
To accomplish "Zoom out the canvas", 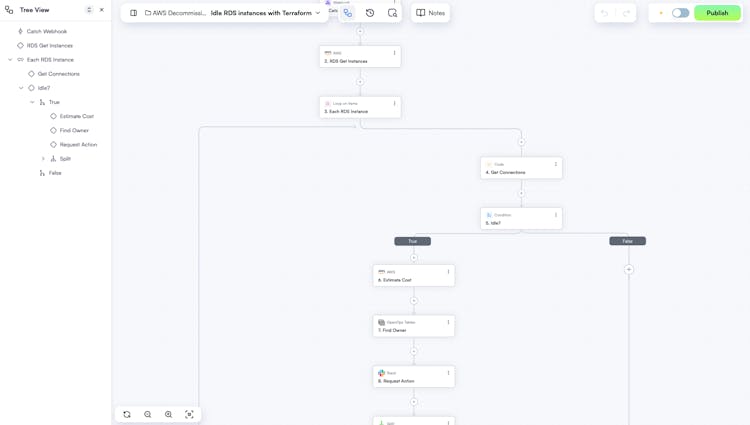I will (148, 414).
